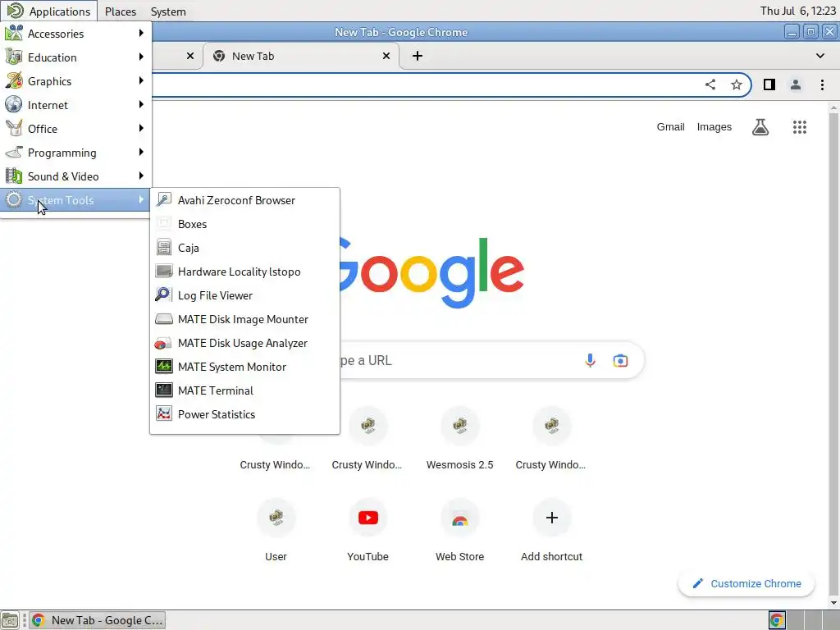The width and height of the screenshot is (840, 630).
Task: Click the share this page icon
Action: click(x=710, y=84)
